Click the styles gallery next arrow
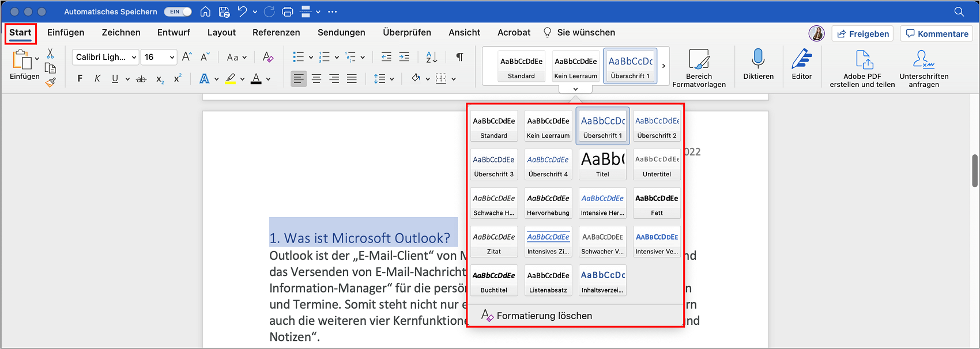This screenshot has width=980, height=349. 664,66
